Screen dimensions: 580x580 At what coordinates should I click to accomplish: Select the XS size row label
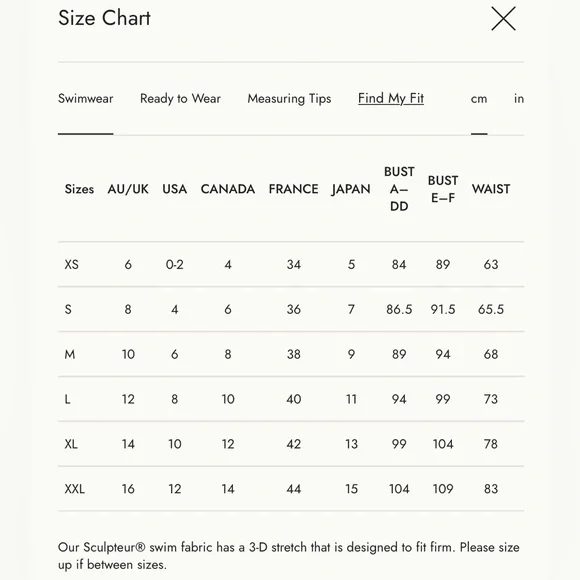(x=71, y=264)
